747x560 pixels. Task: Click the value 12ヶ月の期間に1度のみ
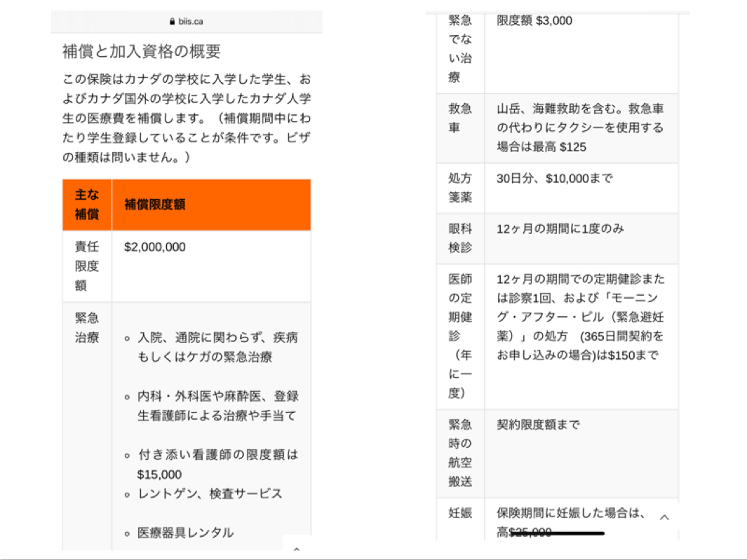pyautogui.click(x=560, y=228)
